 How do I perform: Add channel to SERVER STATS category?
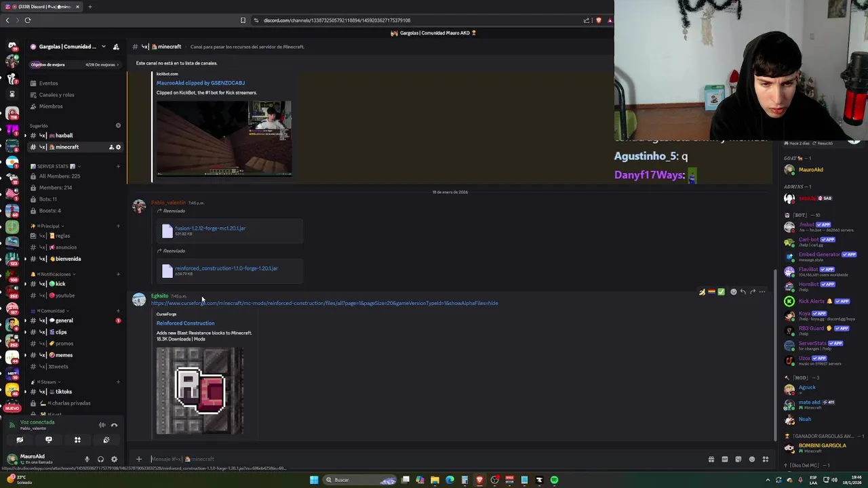pyautogui.click(x=118, y=166)
